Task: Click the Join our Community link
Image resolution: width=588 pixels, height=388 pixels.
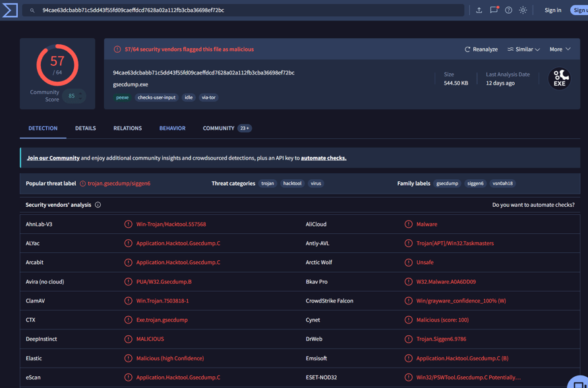Action: 53,158
